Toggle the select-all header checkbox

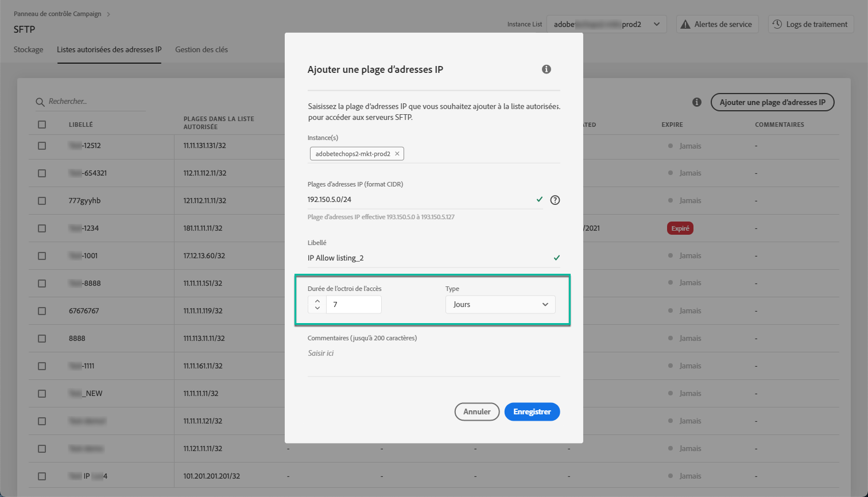point(42,125)
